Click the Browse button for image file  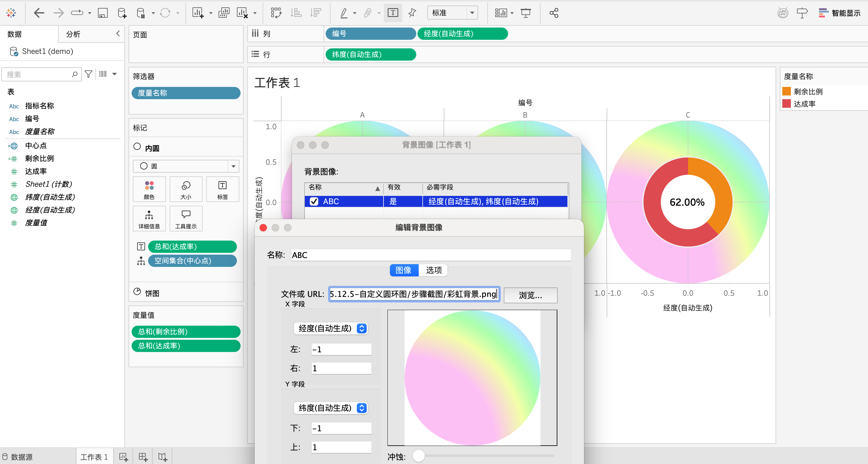[530, 295]
